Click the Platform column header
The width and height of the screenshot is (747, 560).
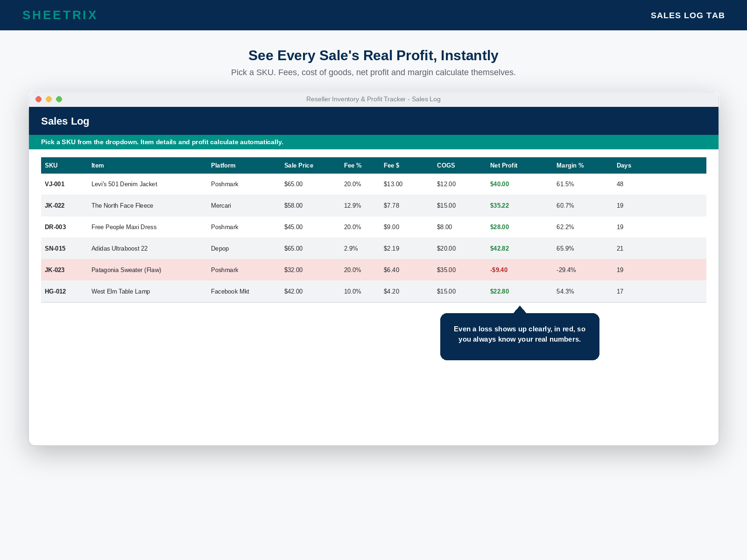223,165
